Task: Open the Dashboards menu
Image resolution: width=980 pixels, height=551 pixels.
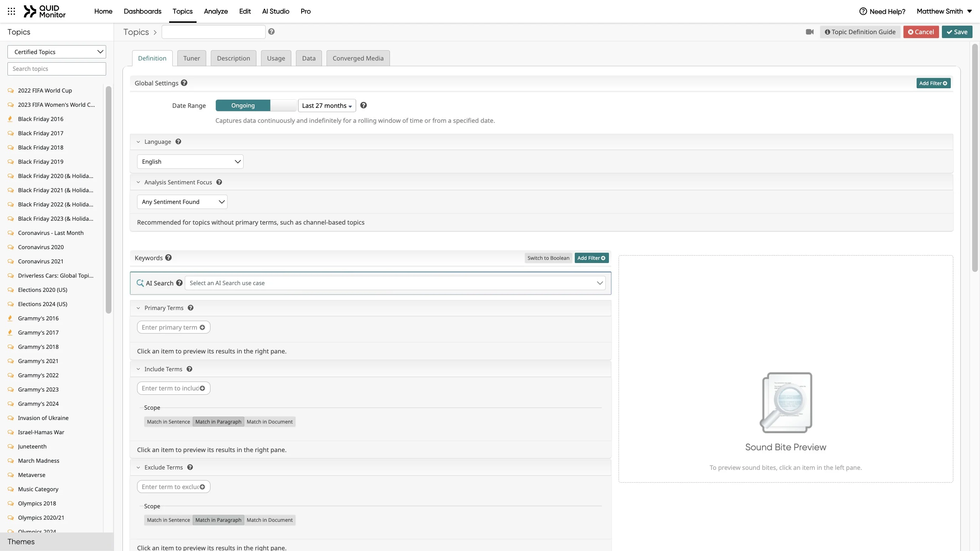Action: pyautogui.click(x=142, y=11)
